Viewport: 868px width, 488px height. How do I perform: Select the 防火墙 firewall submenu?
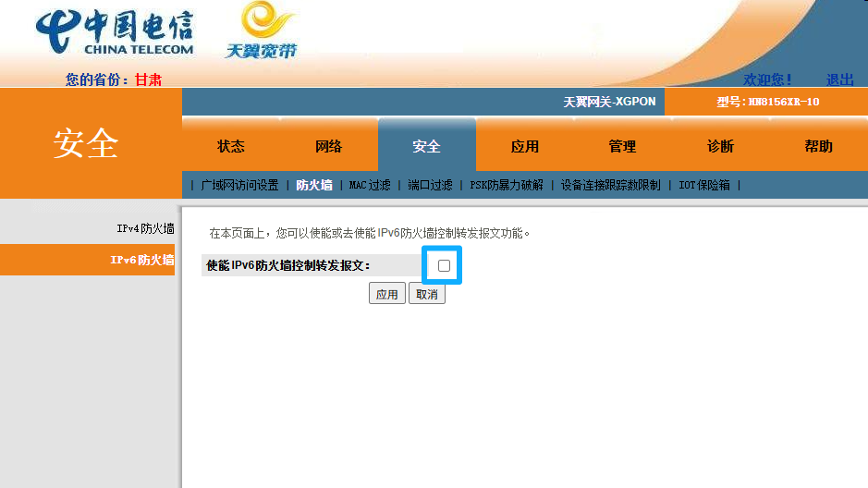coord(314,186)
